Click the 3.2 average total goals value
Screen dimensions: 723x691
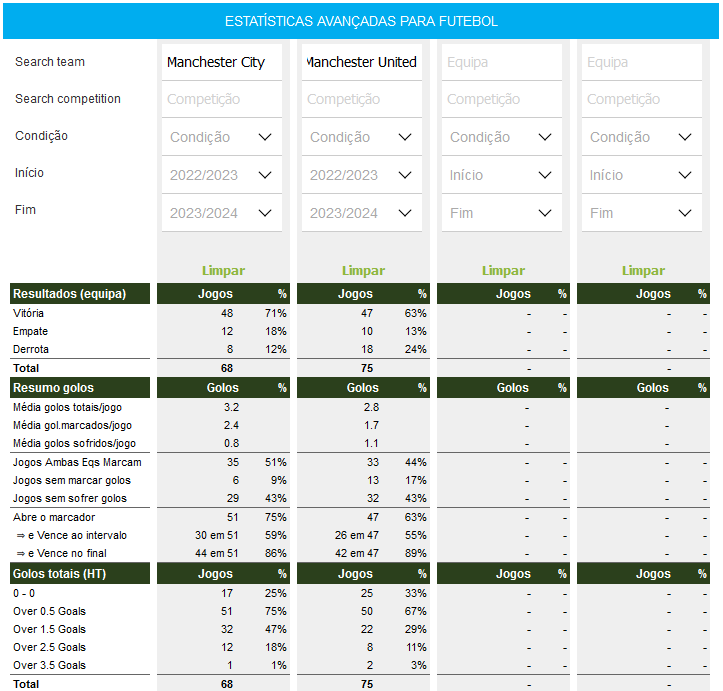pyautogui.click(x=231, y=408)
